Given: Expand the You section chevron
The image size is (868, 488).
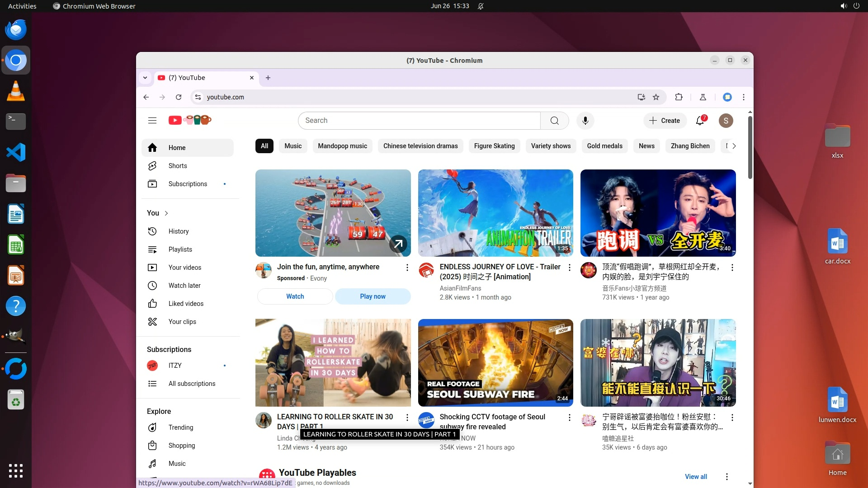Looking at the screenshot, I should 166,213.
